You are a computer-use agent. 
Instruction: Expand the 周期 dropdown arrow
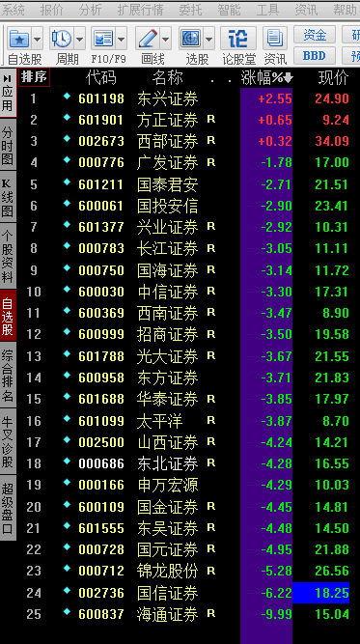pos(80,40)
